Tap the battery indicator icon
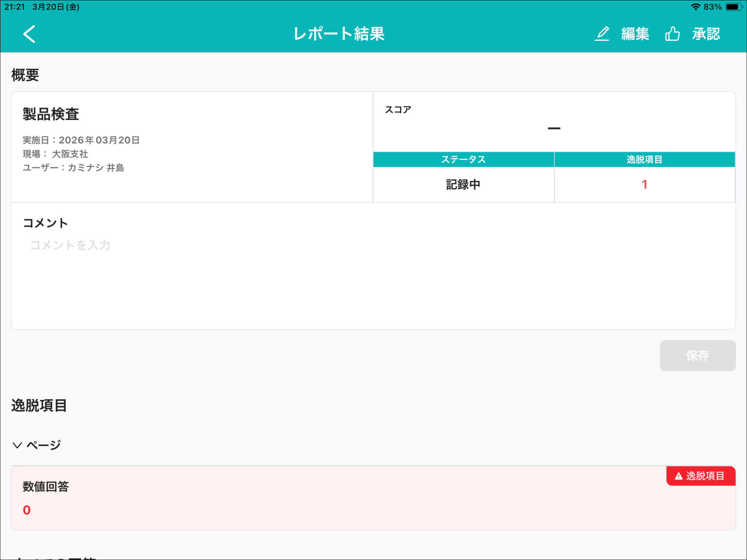 (x=734, y=7)
